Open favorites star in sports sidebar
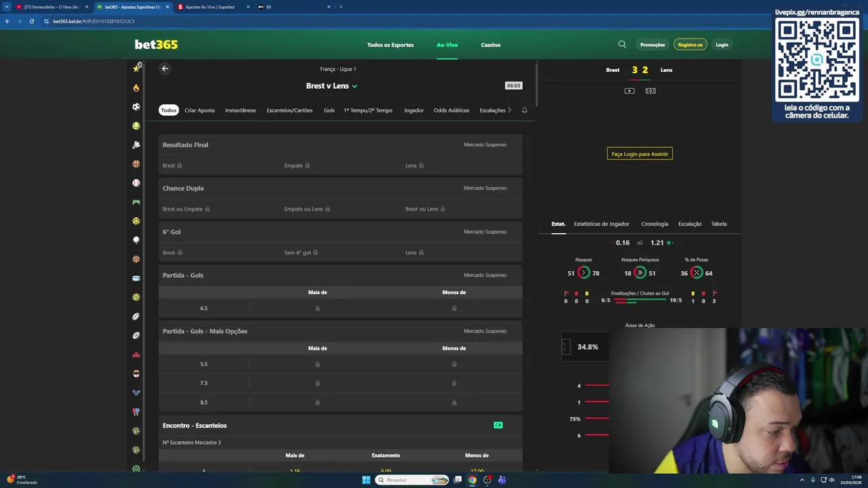Image resolution: width=868 pixels, height=488 pixels. tap(136, 68)
